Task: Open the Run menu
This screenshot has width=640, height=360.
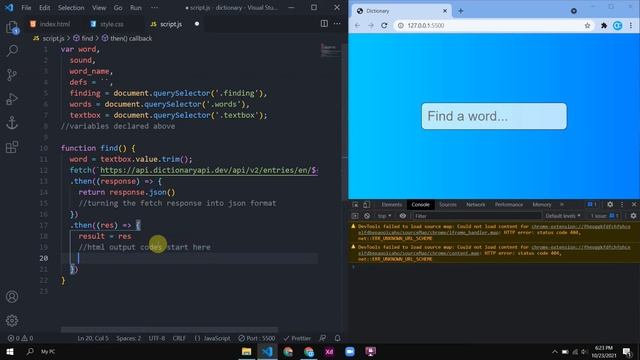Action: point(136,7)
